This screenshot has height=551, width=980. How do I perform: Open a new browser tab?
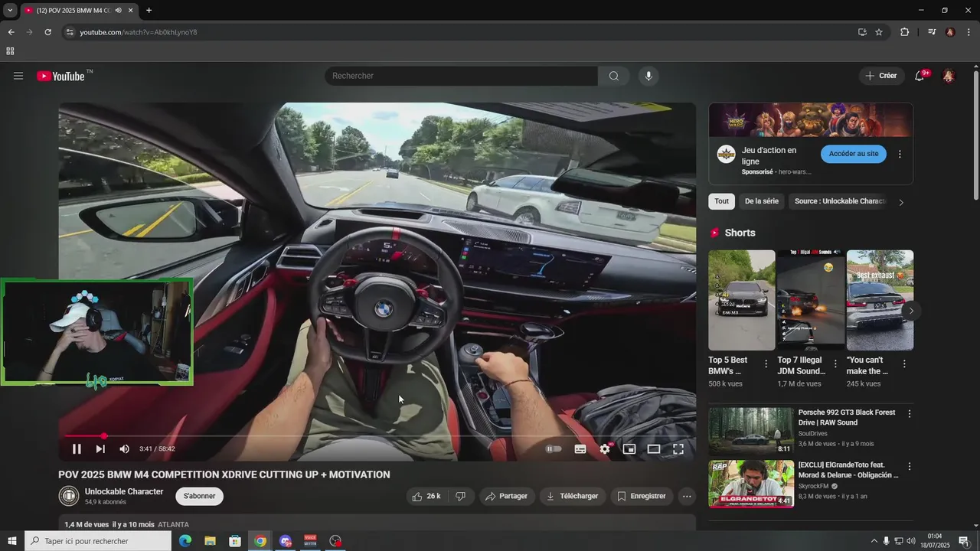pyautogui.click(x=149, y=11)
